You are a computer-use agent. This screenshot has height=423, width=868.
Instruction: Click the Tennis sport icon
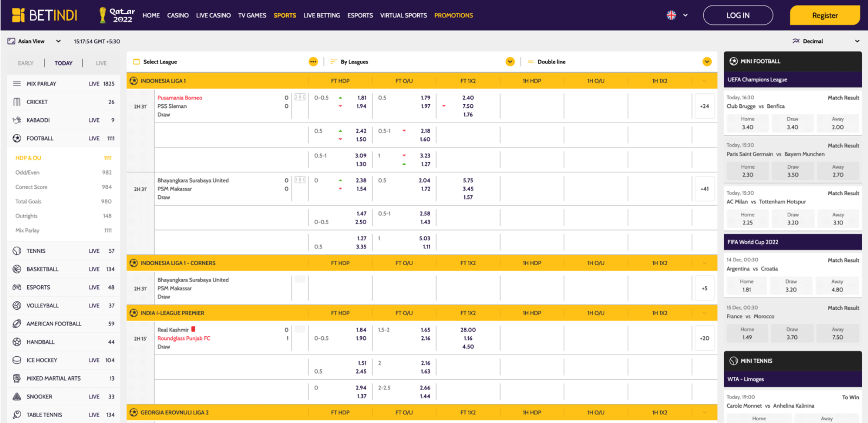(x=17, y=251)
